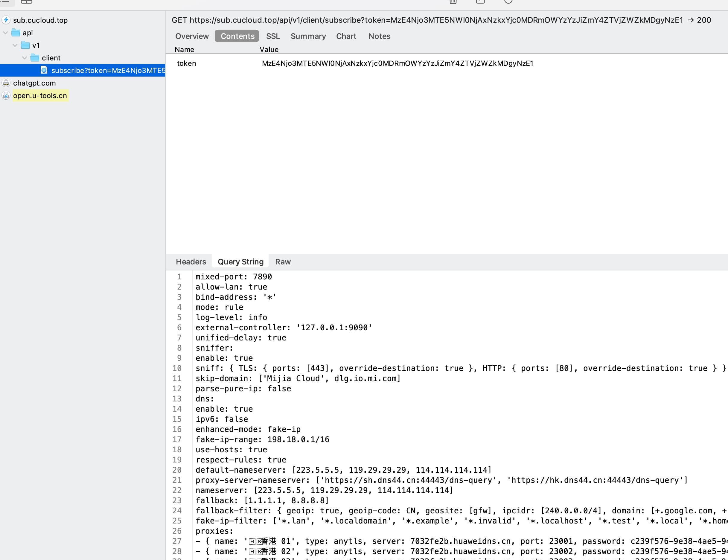This screenshot has width=728, height=560.
Task: Collapse the v1 folder chevron
Action: point(15,45)
